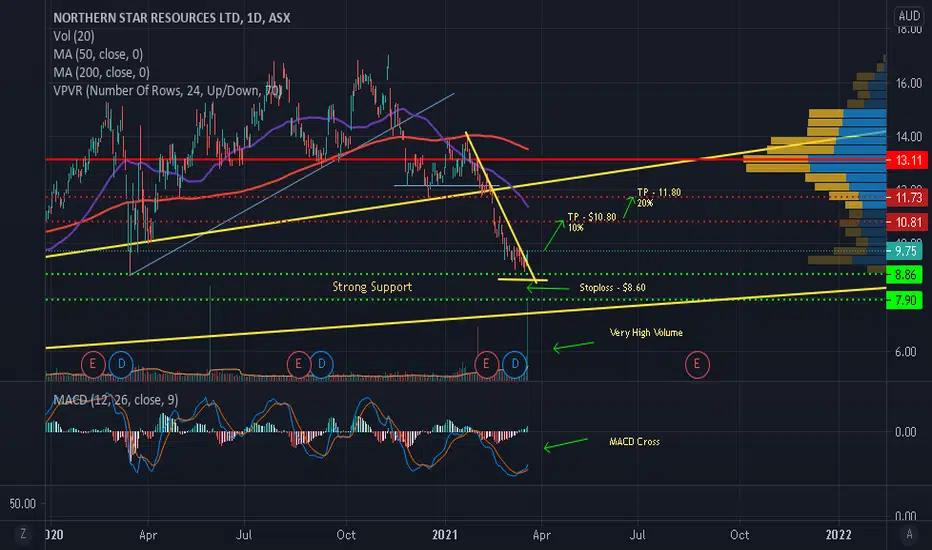This screenshot has height=550, width=932.
Task: Select the VPVR indicator legend
Action: (x=168, y=91)
